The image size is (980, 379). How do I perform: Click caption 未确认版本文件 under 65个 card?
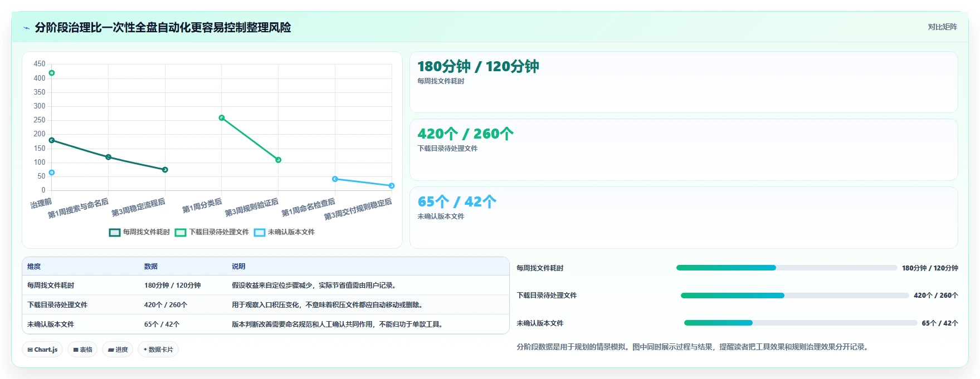[441, 216]
